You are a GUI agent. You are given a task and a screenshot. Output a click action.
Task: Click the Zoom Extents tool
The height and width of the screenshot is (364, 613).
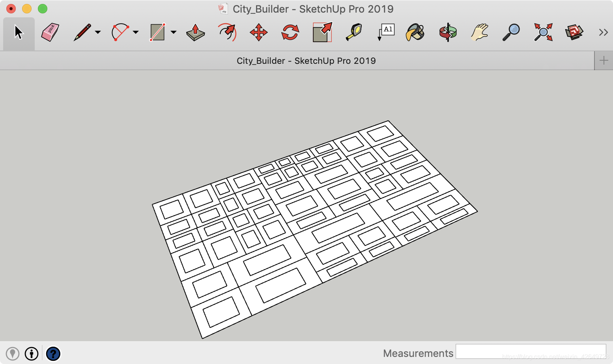point(543,32)
